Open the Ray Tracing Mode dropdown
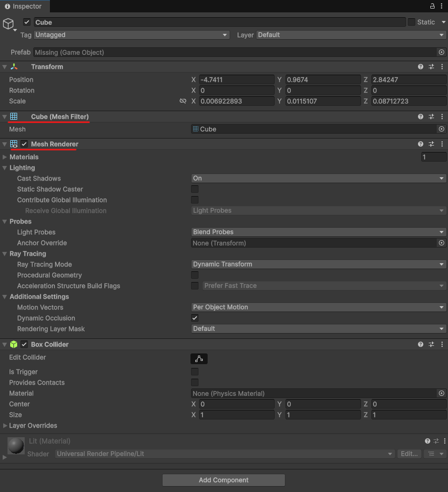Viewport: 448px width, 492px height. 319,264
